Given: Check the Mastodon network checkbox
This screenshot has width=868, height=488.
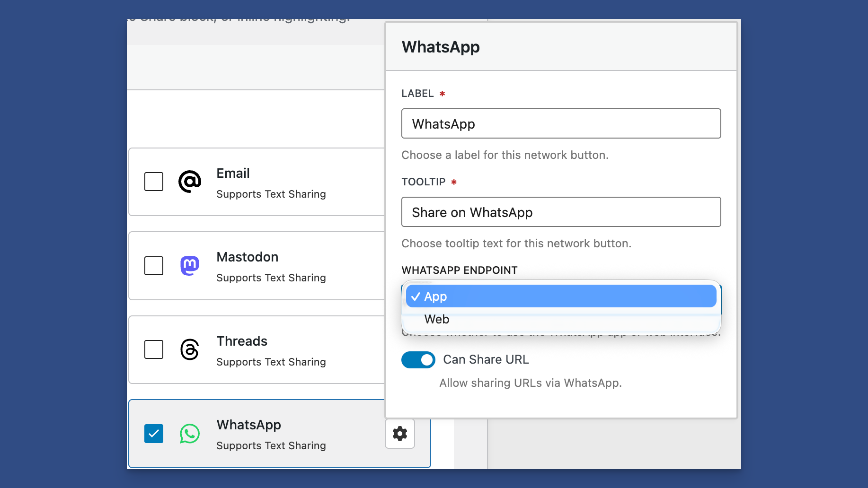Looking at the screenshot, I should pos(154,266).
